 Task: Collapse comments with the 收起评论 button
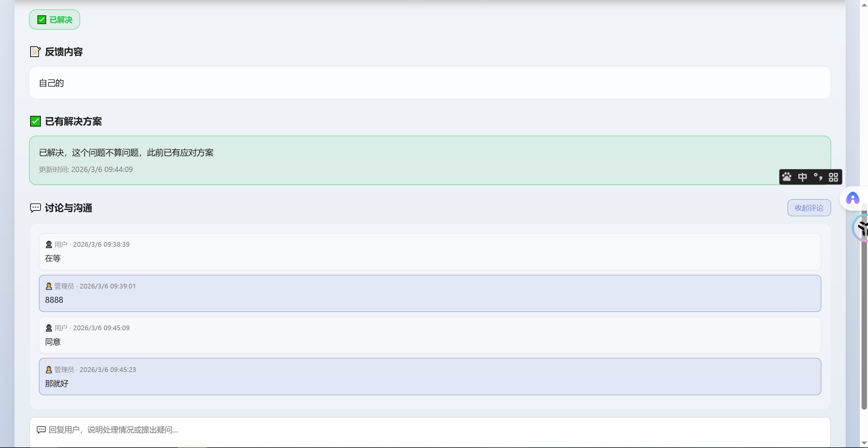(x=809, y=208)
